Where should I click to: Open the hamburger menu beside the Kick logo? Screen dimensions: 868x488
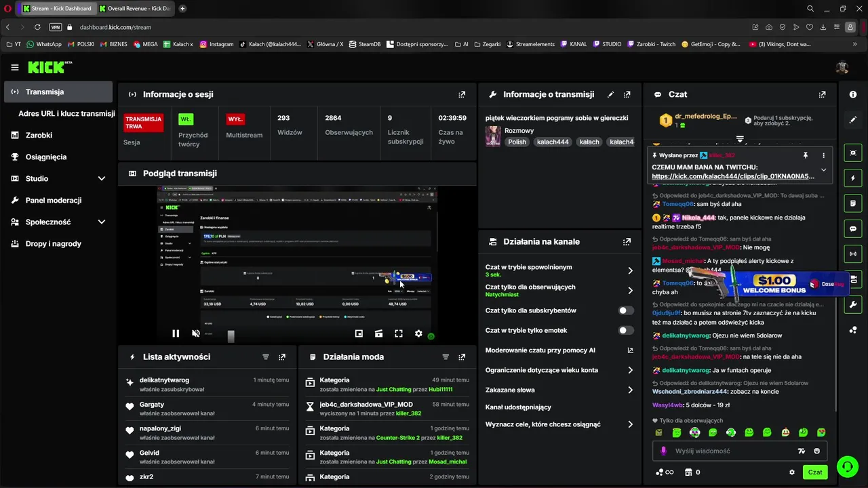(x=15, y=67)
